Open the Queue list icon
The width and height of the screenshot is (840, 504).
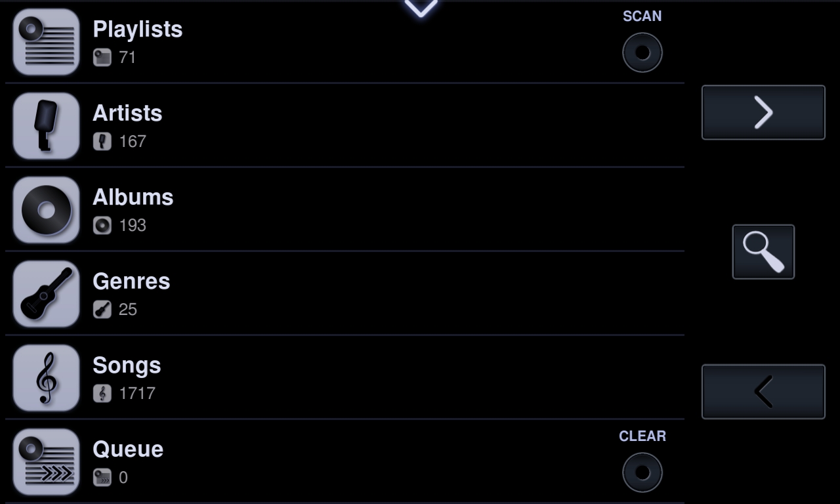click(x=46, y=462)
